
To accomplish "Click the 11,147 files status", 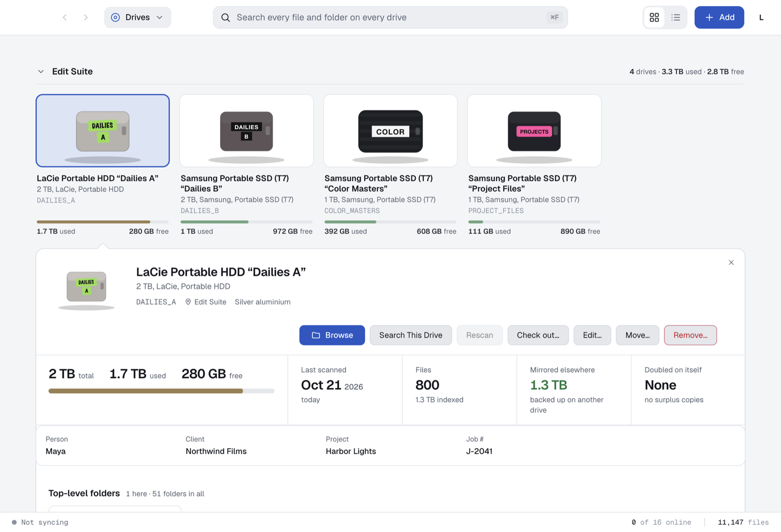I will (743, 522).
